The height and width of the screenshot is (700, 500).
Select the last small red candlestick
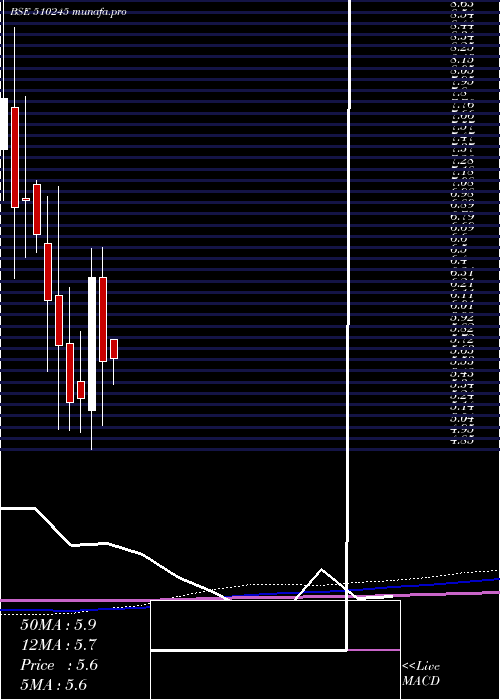[x=114, y=349]
